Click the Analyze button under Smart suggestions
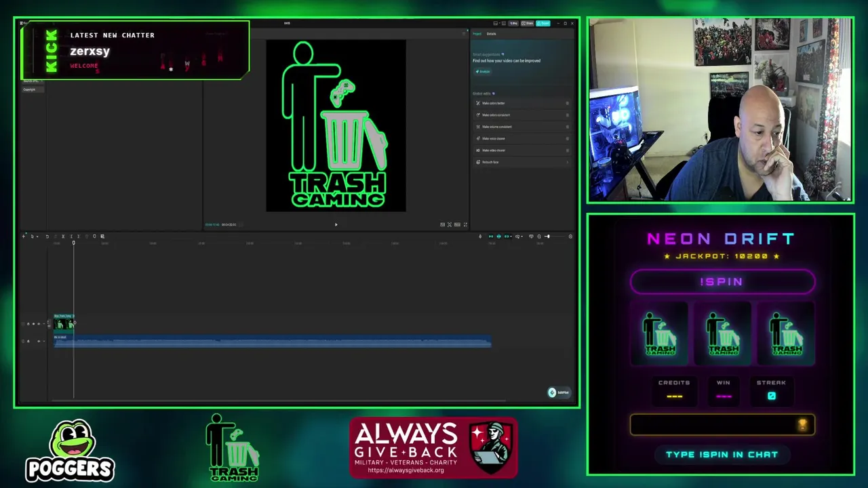This screenshot has height=488, width=868. [483, 71]
